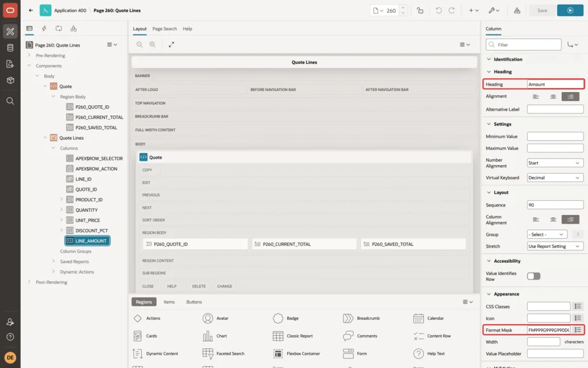This screenshot has width=588, height=368.
Task: Collapse the Heading property group
Action: click(489, 72)
